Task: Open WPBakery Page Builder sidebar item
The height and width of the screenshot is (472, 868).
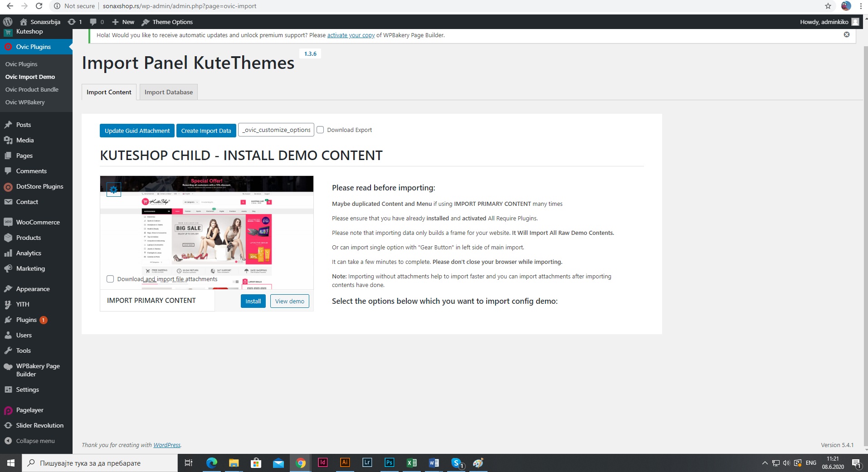Action: coord(36,370)
